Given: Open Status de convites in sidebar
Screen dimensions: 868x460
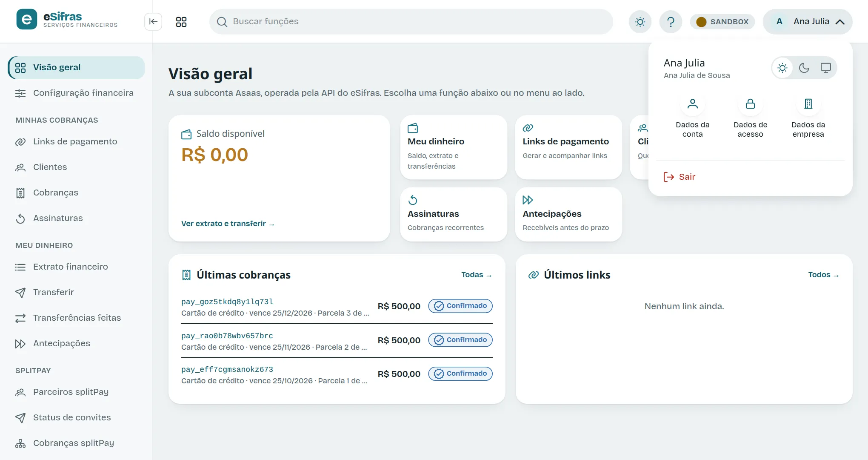Looking at the screenshot, I should click(77, 418).
